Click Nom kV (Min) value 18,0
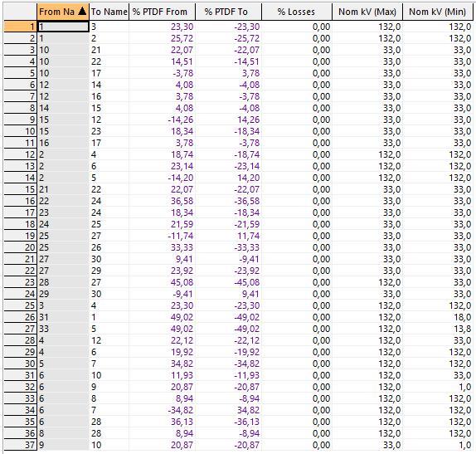Image resolution: width=476 pixels, height=454 pixels. click(463, 317)
